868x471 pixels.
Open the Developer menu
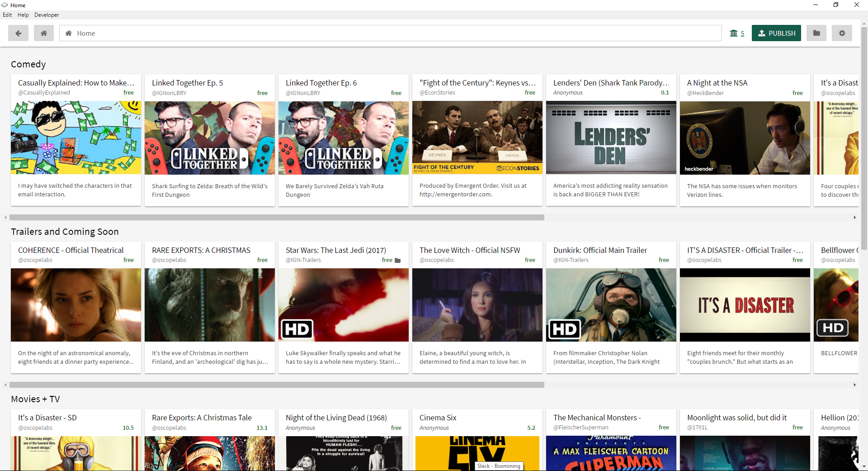click(47, 15)
